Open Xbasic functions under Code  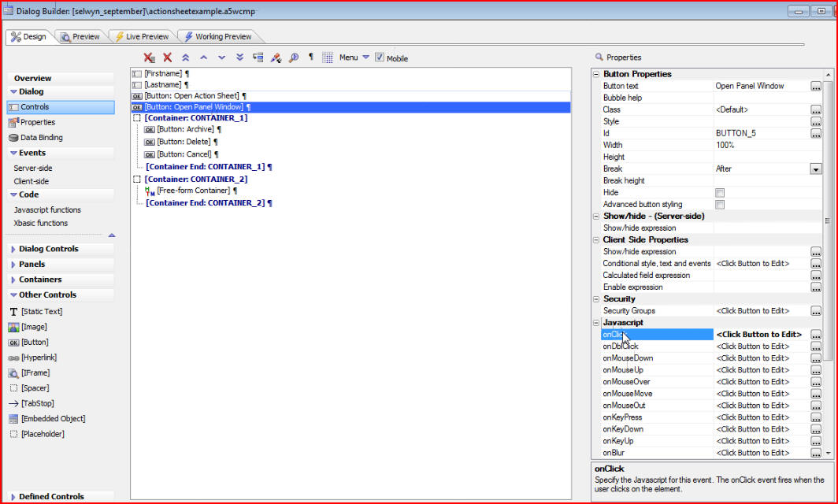(41, 223)
